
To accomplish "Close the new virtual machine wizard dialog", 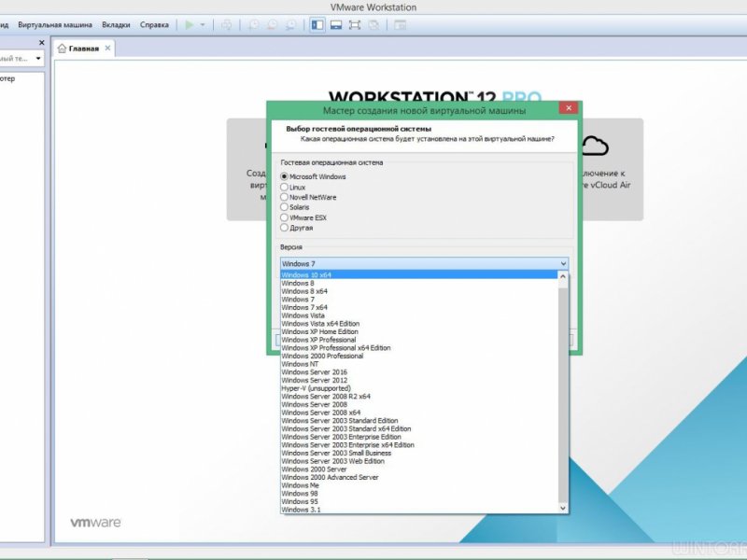I will (x=569, y=108).
